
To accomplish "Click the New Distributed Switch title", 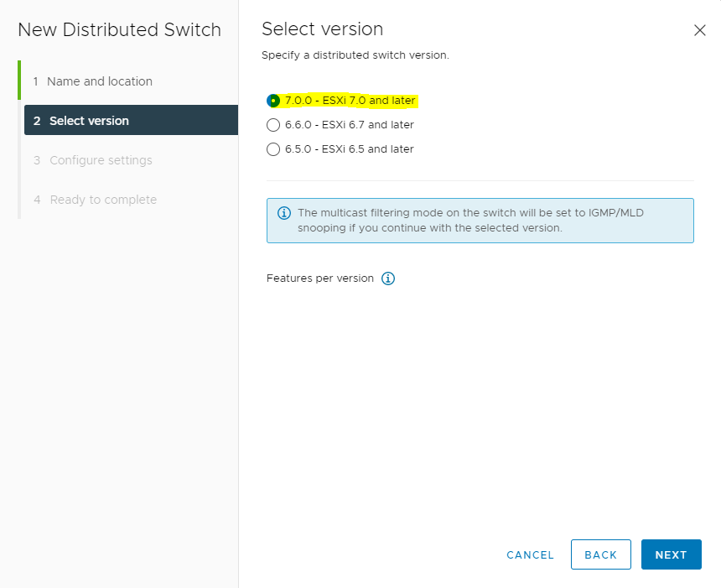I will (120, 30).
